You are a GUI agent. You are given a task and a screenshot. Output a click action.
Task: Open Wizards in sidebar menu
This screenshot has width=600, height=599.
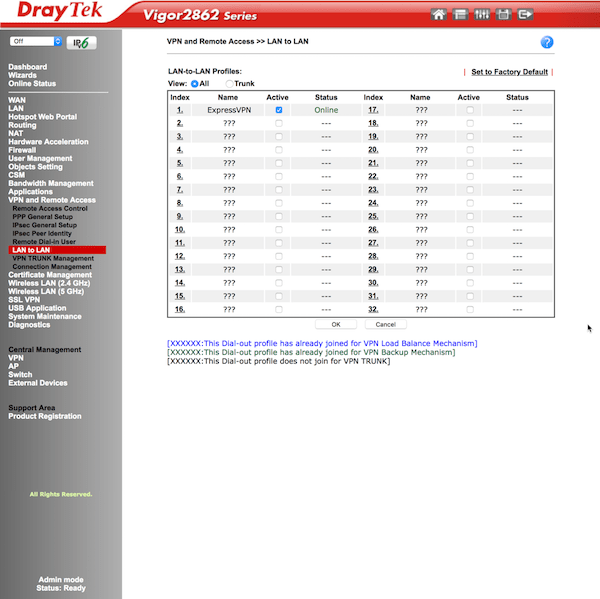[x=23, y=75]
